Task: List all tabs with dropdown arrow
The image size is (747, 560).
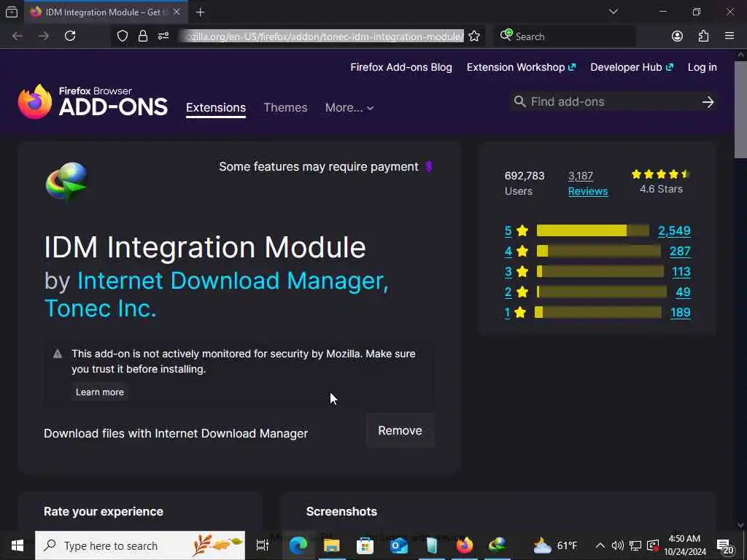Action: [613, 12]
